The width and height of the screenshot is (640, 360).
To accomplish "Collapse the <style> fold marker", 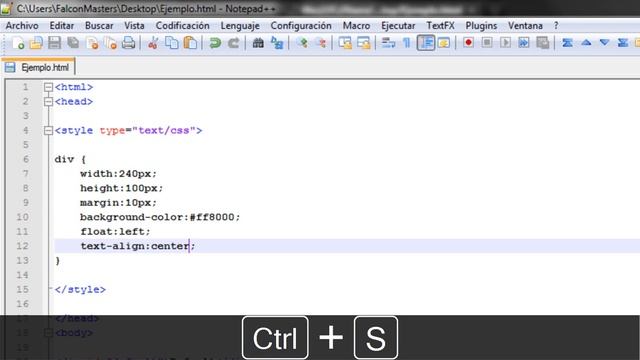I will (48, 131).
